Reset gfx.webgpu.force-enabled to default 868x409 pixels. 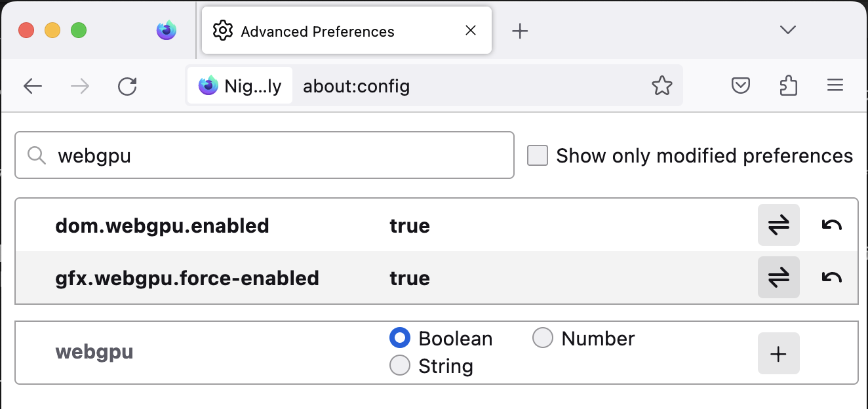[832, 277]
